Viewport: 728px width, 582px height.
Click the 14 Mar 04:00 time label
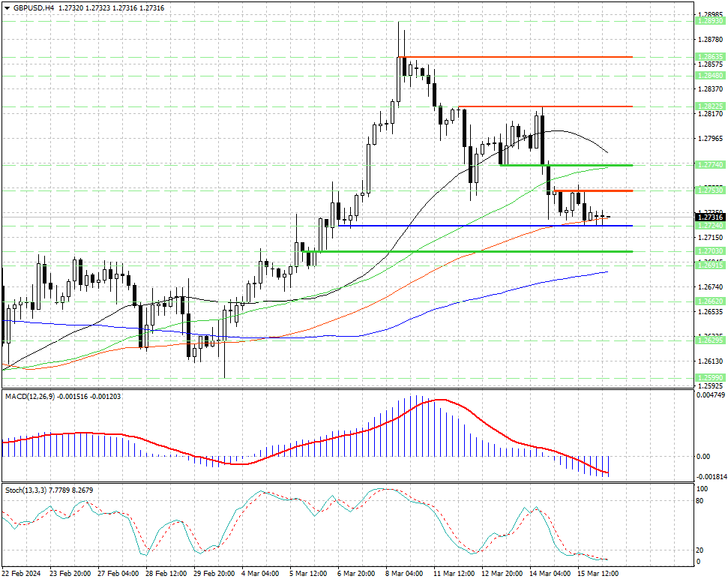point(550,573)
